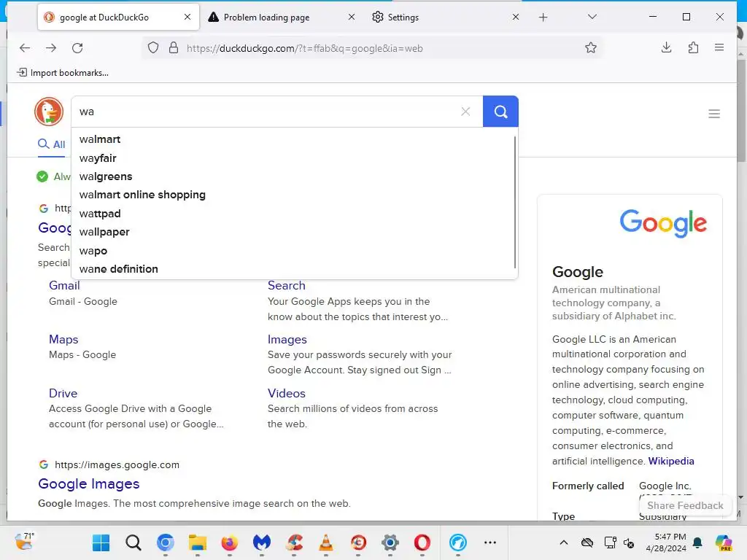Open the Windows Start menu
Image resolution: width=747 pixels, height=560 pixels.
[101, 542]
